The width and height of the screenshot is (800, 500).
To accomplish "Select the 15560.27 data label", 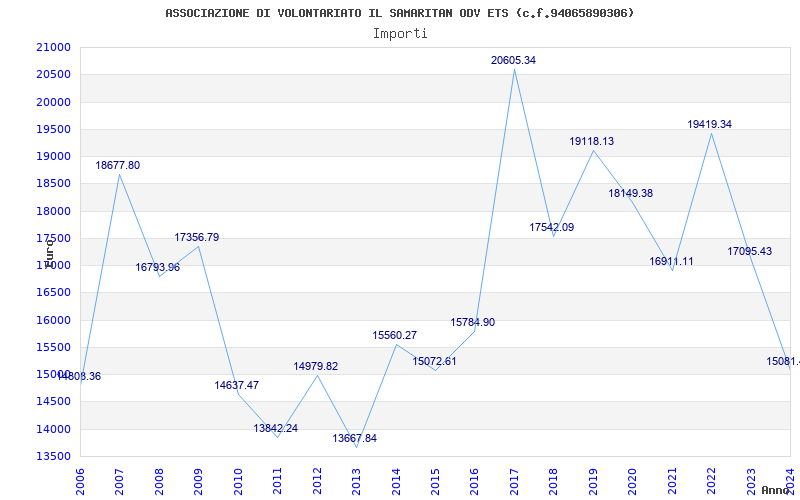I will (394, 335).
